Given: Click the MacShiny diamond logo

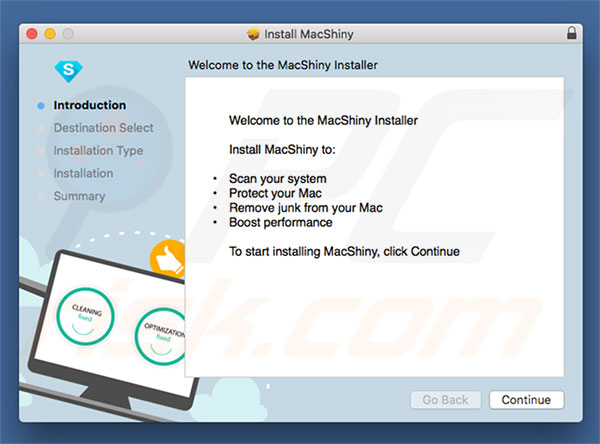Looking at the screenshot, I should click(x=68, y=71).
